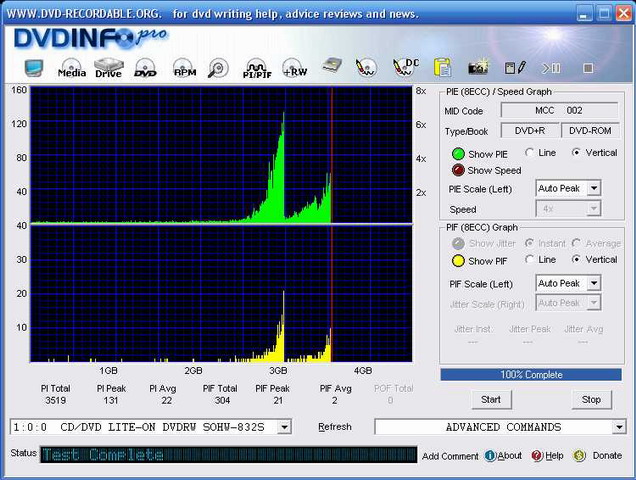This screenshot has height=480, width=636.
Task: Open the +RW disc tool
Action: point(295,68)
